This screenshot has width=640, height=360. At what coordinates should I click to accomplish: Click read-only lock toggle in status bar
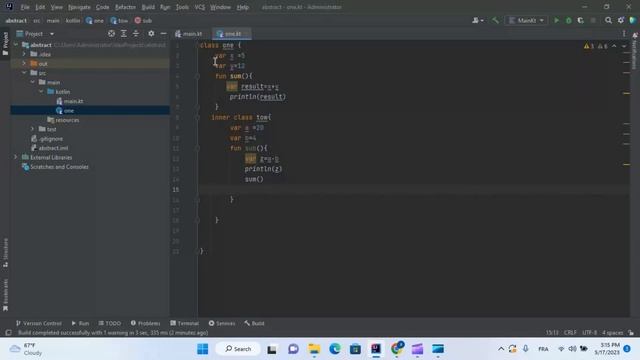631,333
